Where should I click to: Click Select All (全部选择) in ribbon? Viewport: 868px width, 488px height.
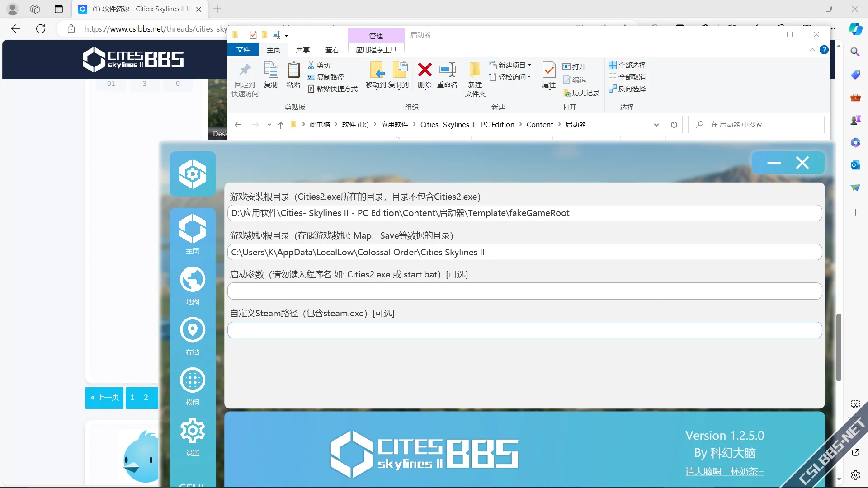click(627, 65)
